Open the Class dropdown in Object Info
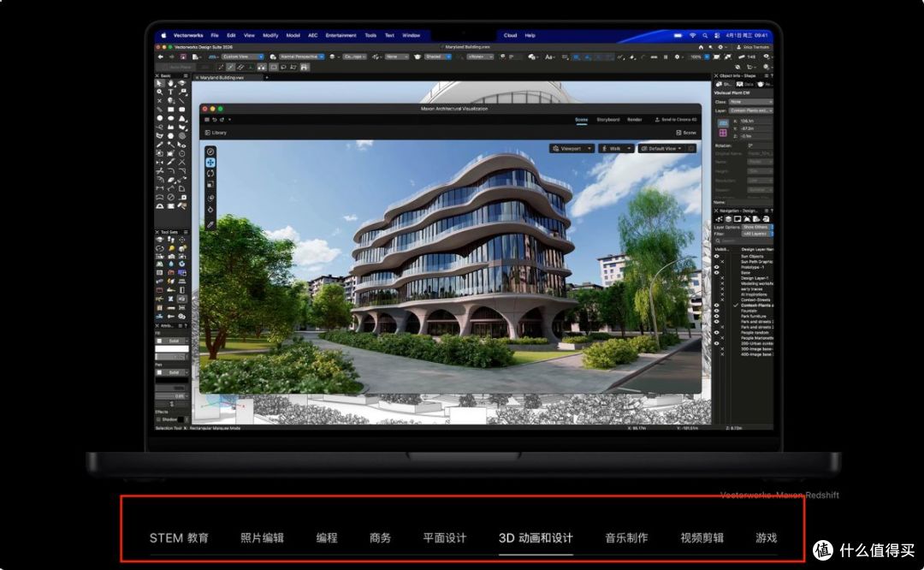Image resolution: width=924 pixels, height=570 pixels. click(751, 102)
